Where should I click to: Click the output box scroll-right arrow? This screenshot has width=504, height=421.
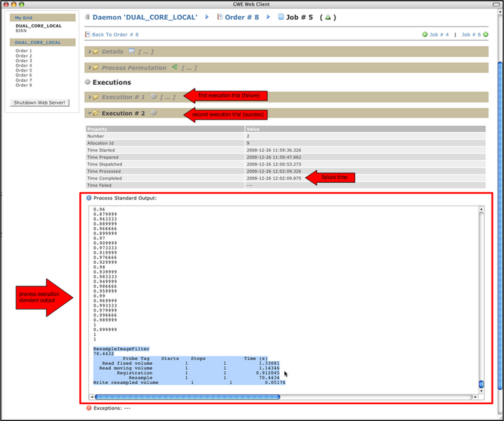click(x=475, y=397)
